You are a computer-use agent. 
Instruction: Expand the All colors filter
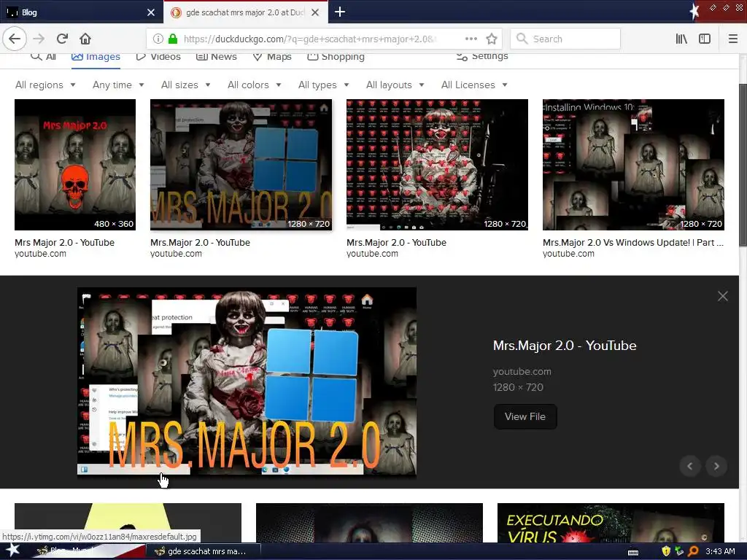pos(255,85)
